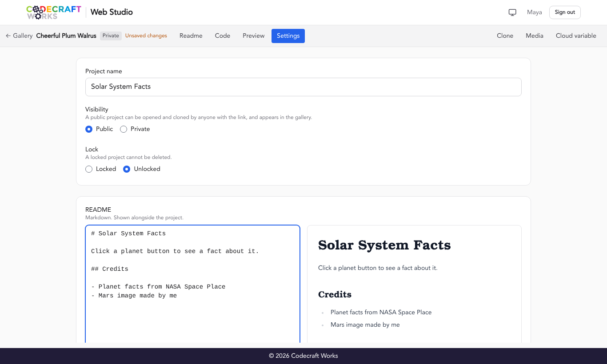Select the Public visibility radio button
This screenshot has height=364, width=607.
tap(89, 129)
